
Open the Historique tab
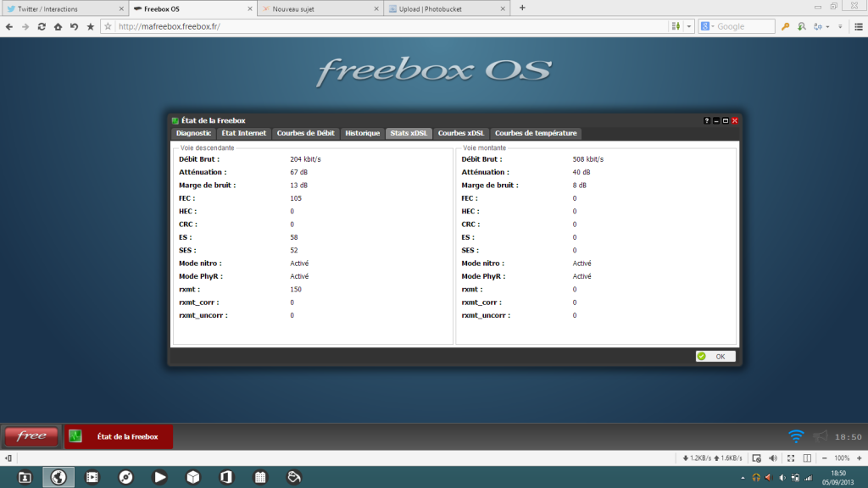363,133
